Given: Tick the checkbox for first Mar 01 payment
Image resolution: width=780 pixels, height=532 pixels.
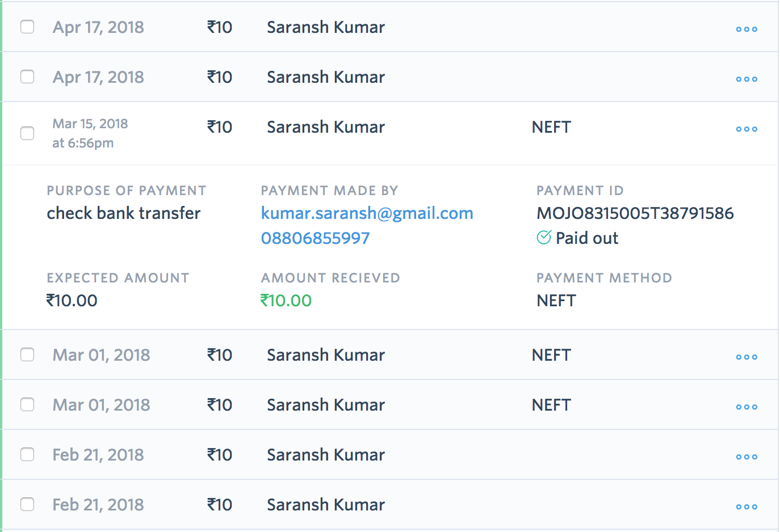Looking at the screenshot, I should pyautogui.click(x=27, y=354).
